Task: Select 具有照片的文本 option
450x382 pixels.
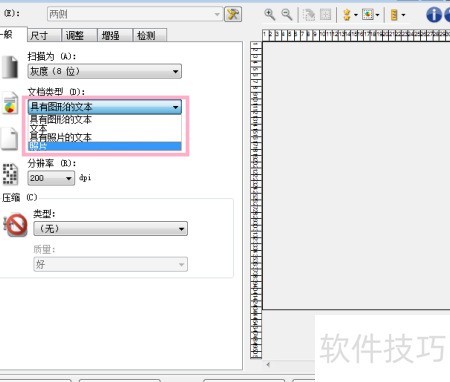Action: point(105,137)
